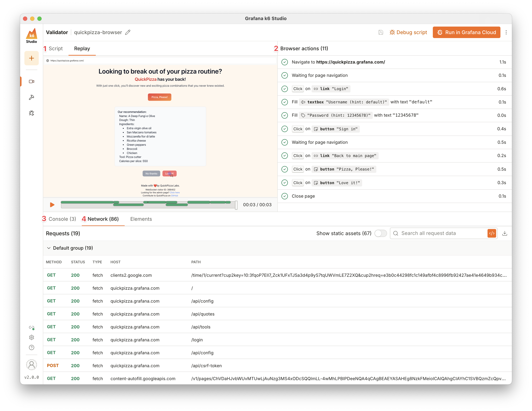Click button icon in "Pizza, Please!" action
Viewport: 532px width, 411px height.
pos(316,169)
